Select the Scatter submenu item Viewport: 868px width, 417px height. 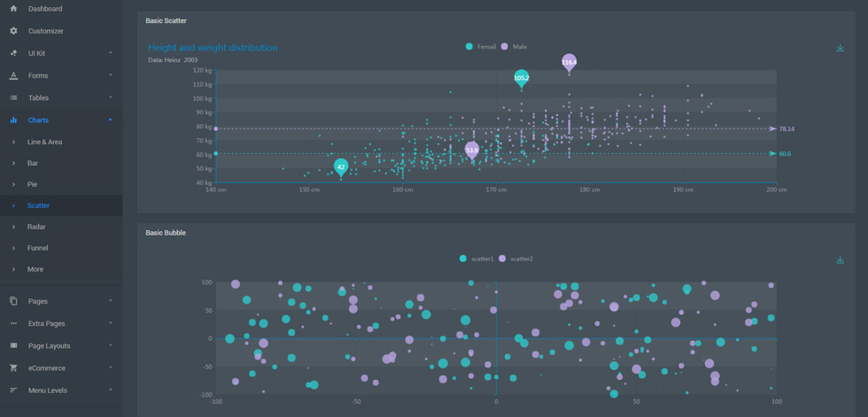pyautogui.click(x=61, y=205)
